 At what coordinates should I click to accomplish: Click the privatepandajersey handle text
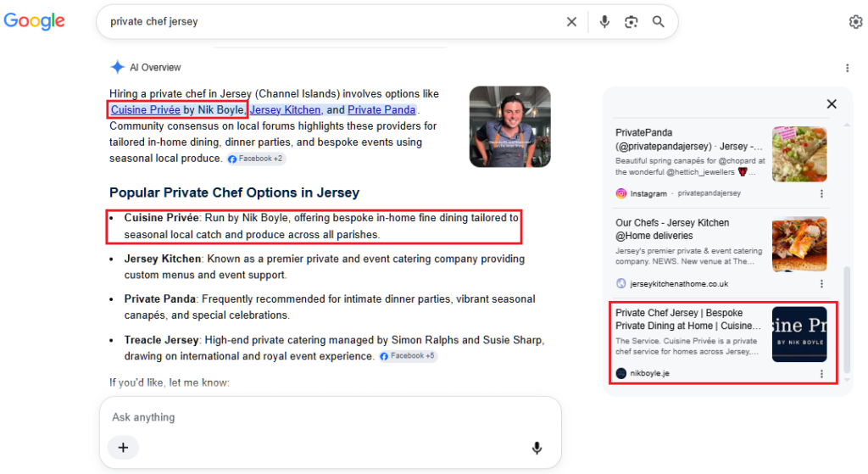coord(709,193)
